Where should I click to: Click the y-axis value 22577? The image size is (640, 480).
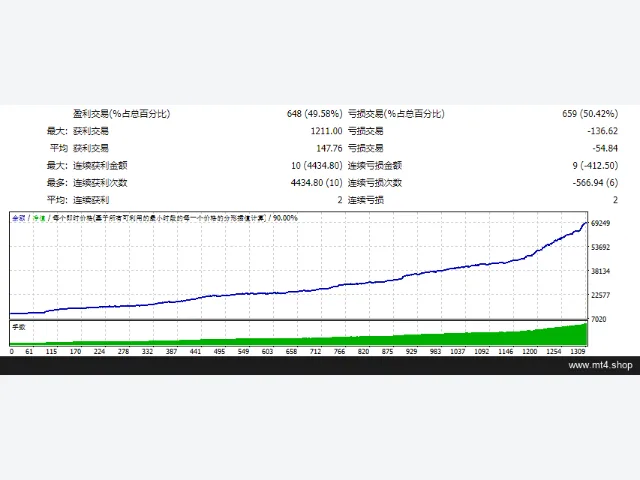tap(600, 295)
